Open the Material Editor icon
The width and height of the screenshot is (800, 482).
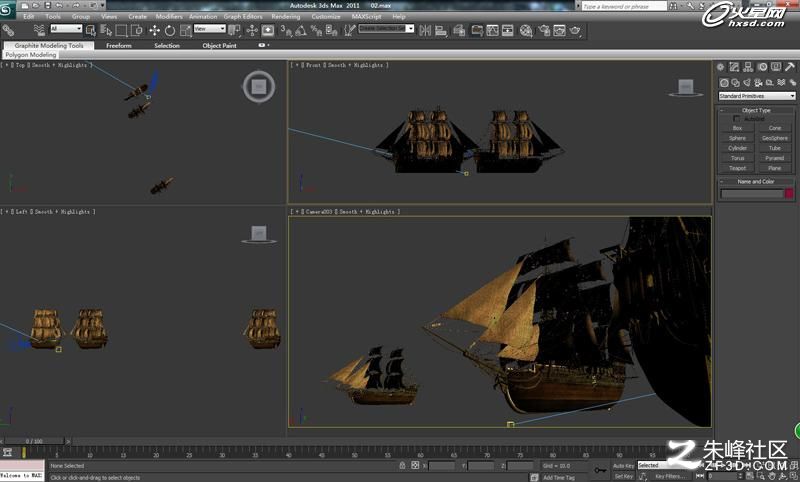[526, 31]
